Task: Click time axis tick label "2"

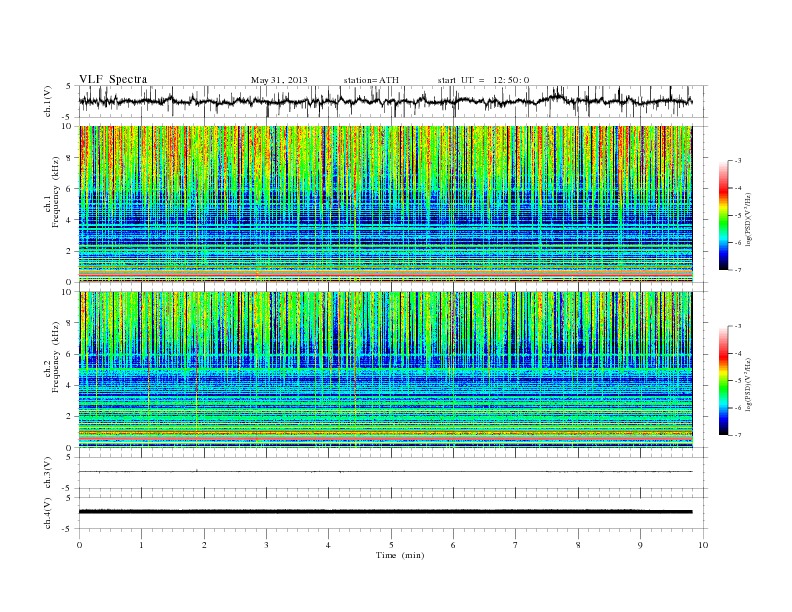Action: 204,545
